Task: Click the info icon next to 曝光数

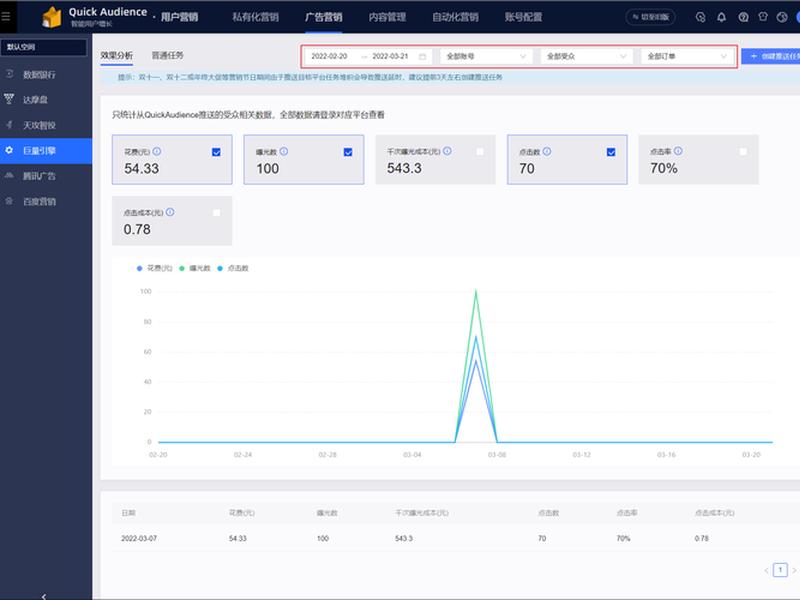Action: [x=284, y=151]
